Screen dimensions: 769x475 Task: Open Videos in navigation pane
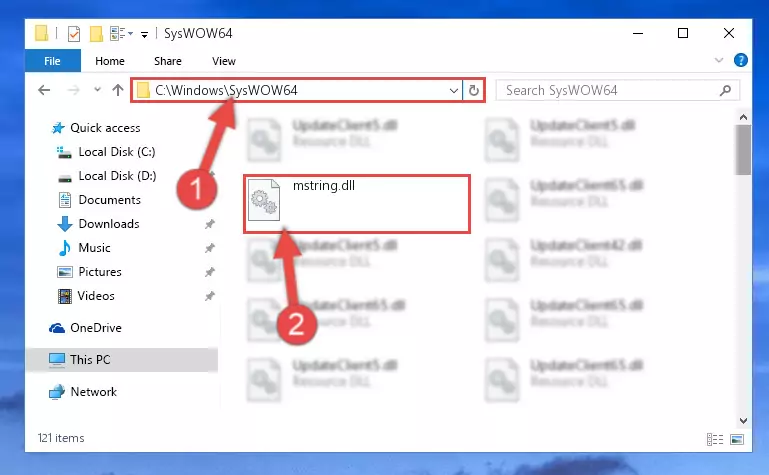pos(96,296)
